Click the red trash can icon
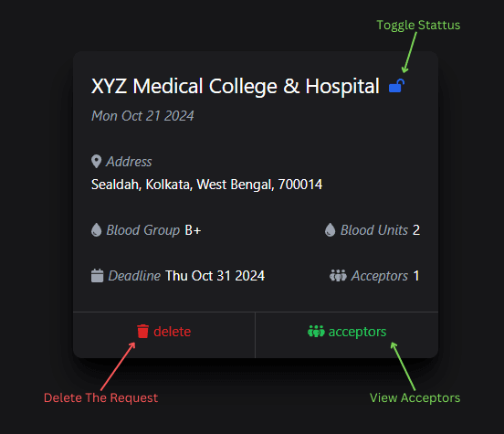The width and height of the screenshot is (504, 434). click(x=142, y=332)
